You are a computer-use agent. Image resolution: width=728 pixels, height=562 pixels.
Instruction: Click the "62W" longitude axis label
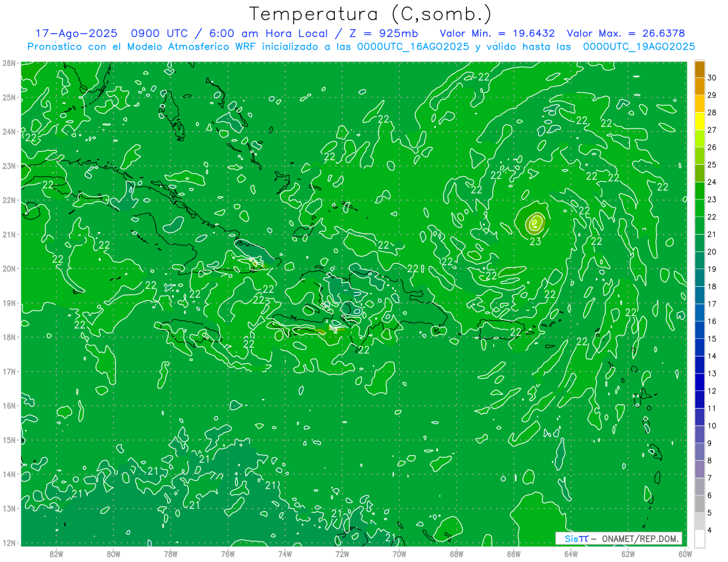(x=628, y=554)
